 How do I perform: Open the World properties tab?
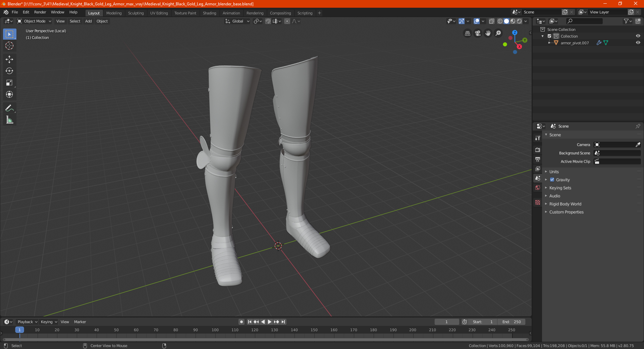click(538, 188)
